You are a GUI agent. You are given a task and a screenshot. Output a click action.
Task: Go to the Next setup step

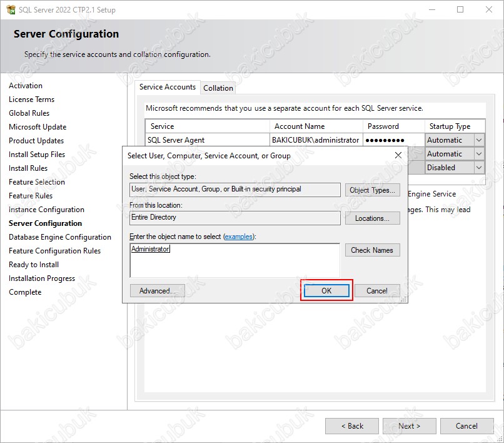click(x=409, y=426)
